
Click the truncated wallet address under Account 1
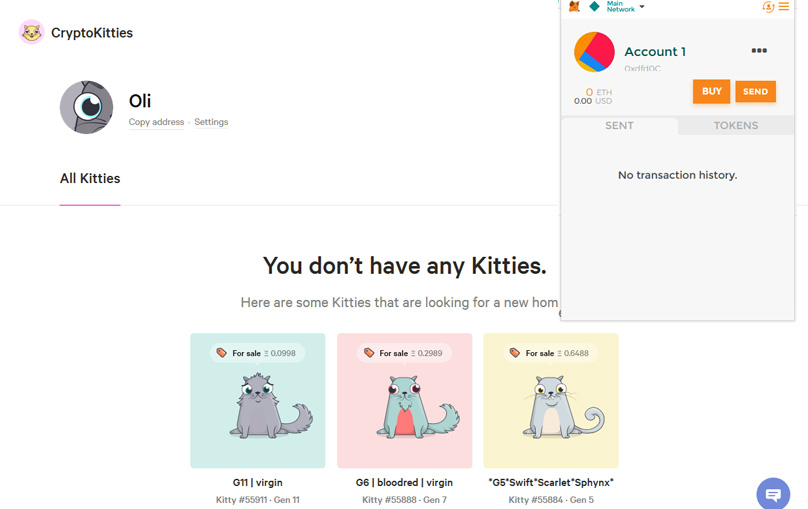pyautogui.click(x=642, y=68)
